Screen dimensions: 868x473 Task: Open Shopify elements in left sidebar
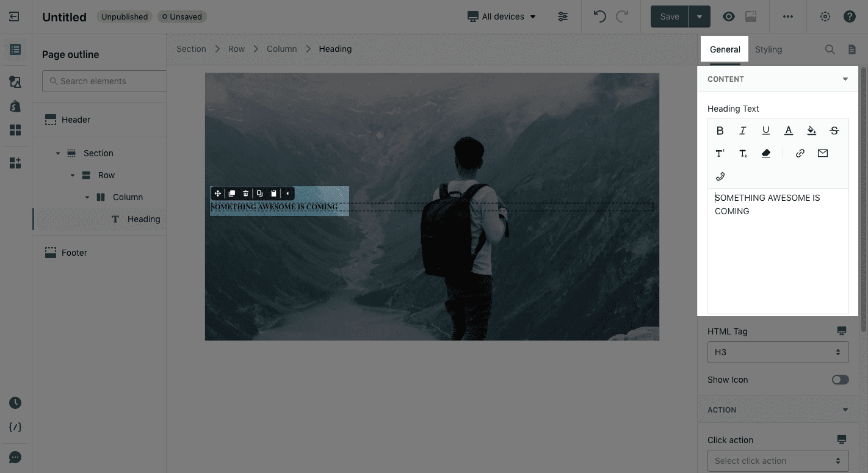click(15, 106)
